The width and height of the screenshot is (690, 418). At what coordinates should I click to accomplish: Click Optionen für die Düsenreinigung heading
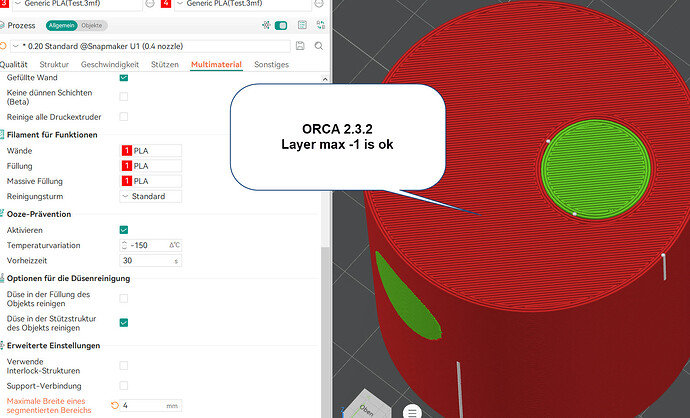(68, 278)
